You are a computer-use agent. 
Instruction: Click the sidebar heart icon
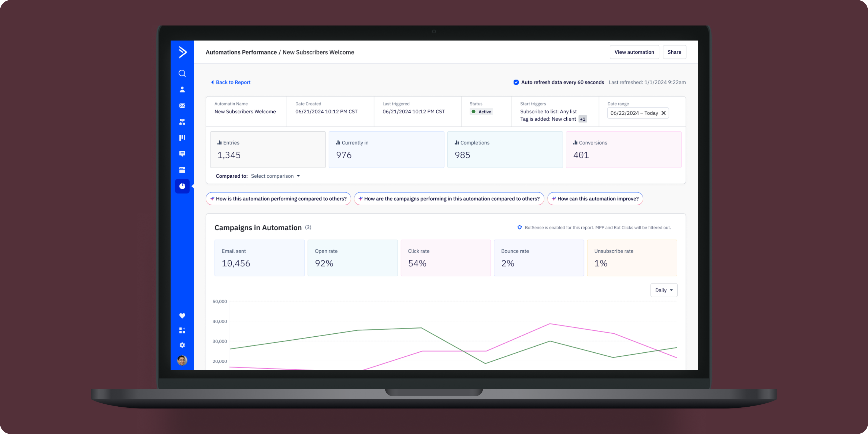pos(182,316)
